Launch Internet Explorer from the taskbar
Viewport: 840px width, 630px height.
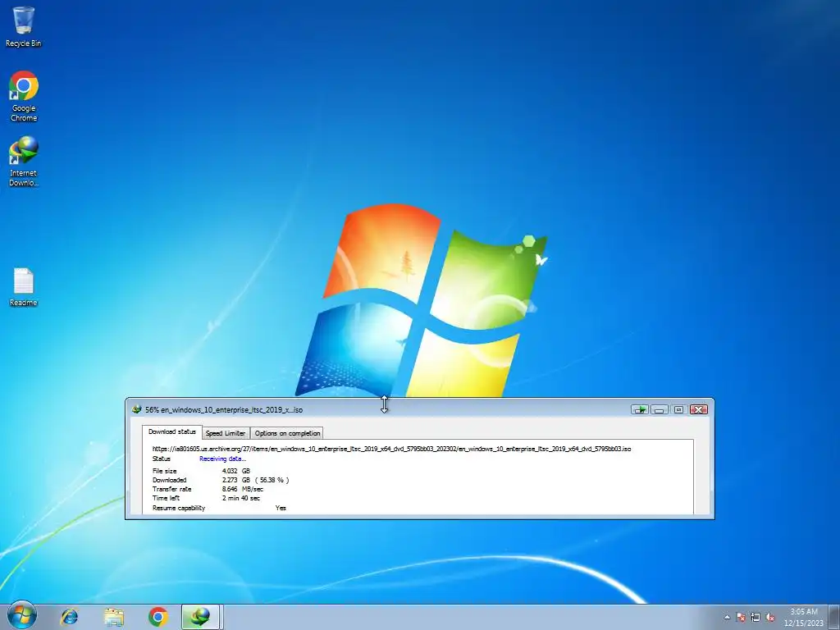click(x=69, y=617)
